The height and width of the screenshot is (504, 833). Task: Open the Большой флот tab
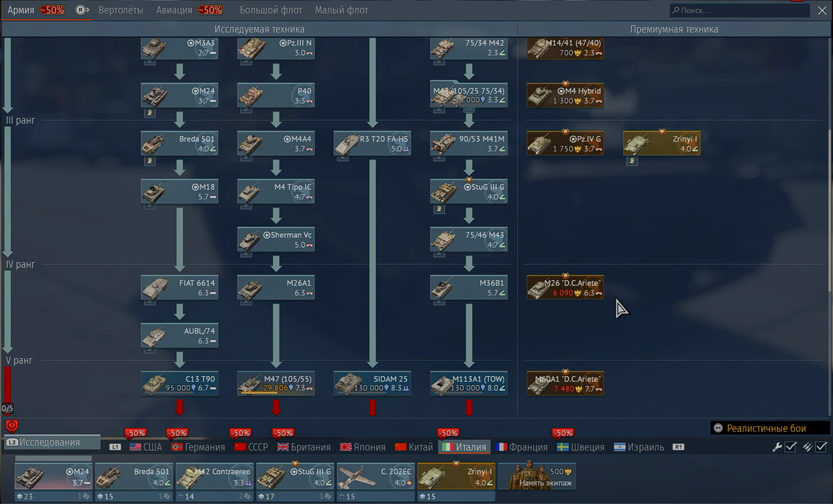tap(271, 10)
